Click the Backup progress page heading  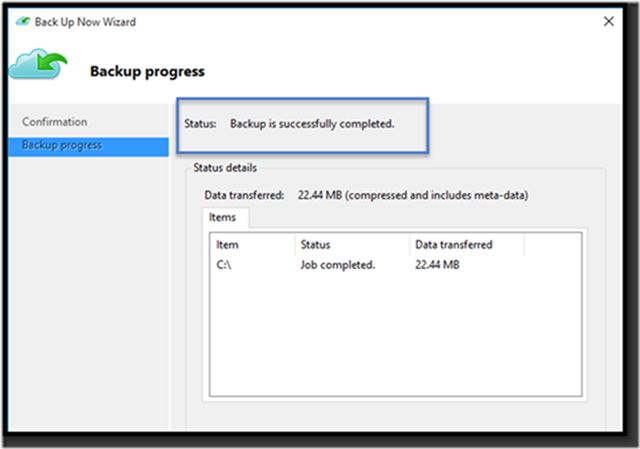147,72
